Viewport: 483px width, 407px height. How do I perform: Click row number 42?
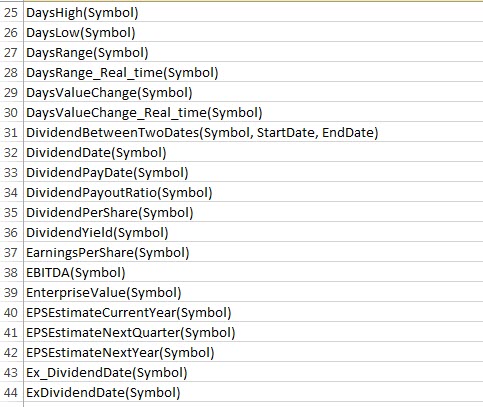click(11, 352)
